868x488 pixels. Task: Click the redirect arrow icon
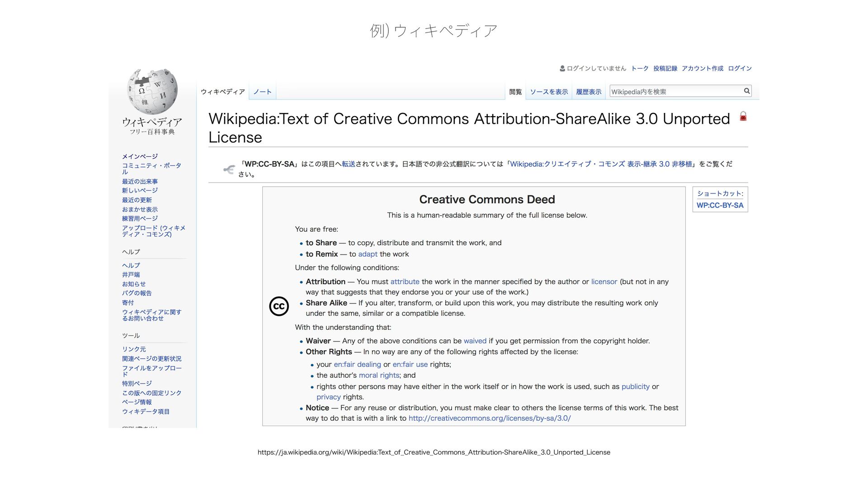(229, 169)
